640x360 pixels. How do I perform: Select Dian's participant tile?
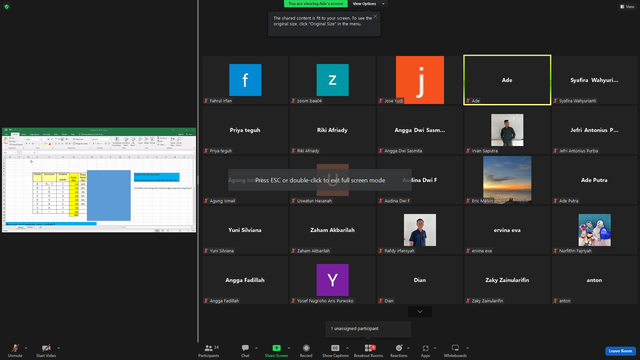[420, 280]
